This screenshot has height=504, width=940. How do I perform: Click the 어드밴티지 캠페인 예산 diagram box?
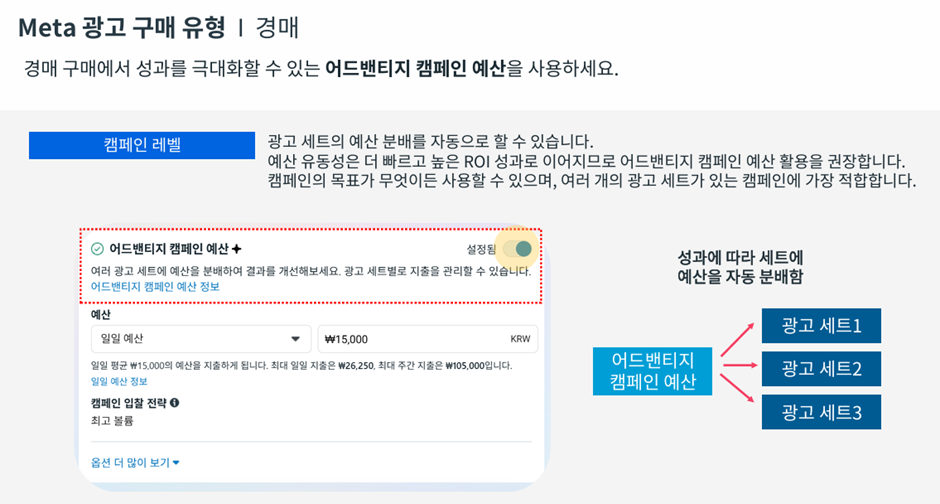point(652,371)
